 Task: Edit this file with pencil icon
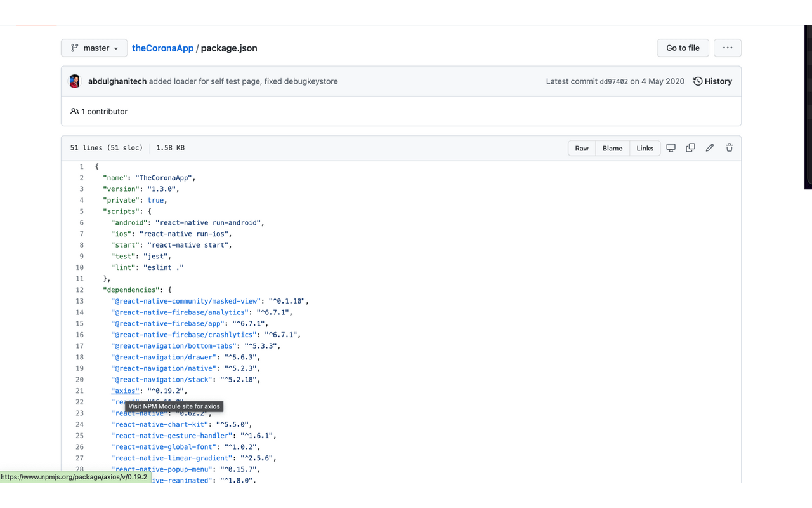(x=710, y=148)
